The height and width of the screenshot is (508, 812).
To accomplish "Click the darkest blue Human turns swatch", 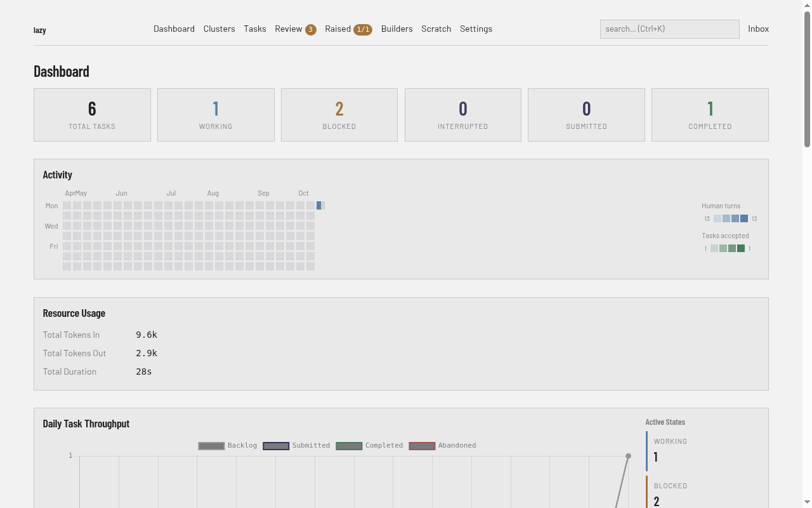I will pyautogui.click(x=744, y=218).
